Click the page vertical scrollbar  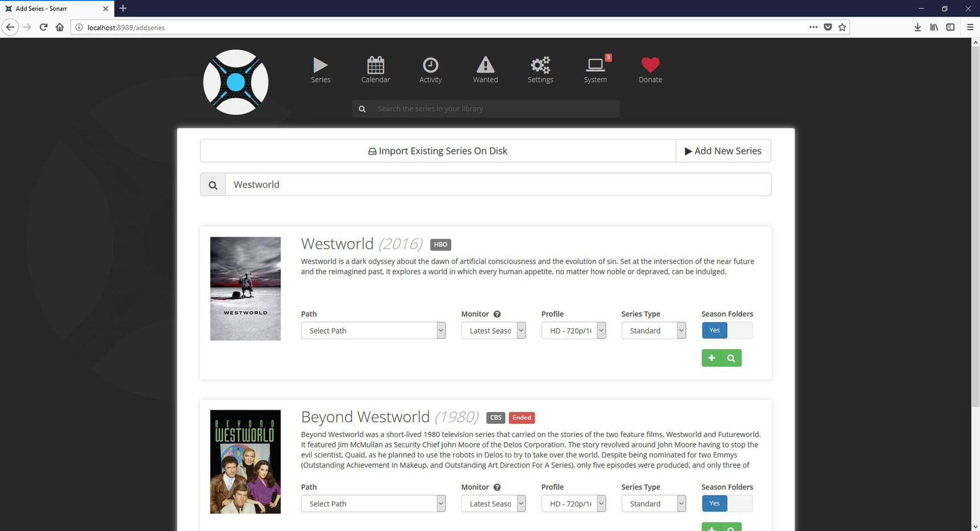tap(975, 227)
